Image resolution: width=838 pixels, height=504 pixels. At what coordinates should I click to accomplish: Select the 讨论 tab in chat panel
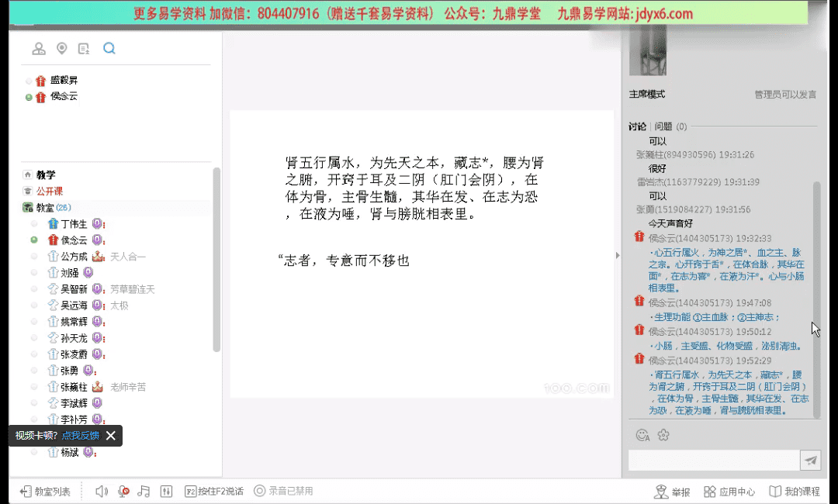coord(637,126)
